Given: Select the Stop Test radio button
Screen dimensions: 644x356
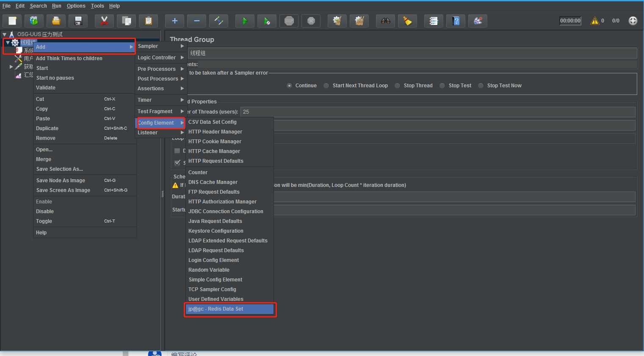Looking at the screenshot, I should (x=442, y=86).
